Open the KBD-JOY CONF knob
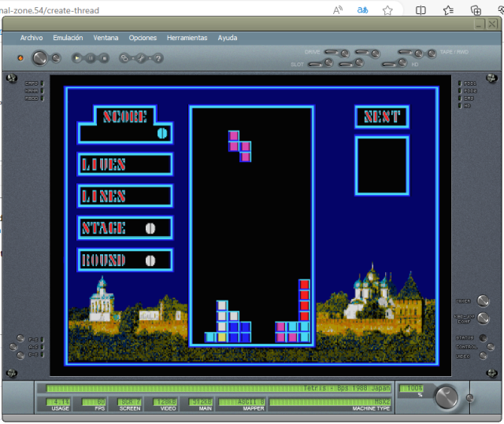The width and height of the screenshot is (504, 424). click(x=483, y=318)
